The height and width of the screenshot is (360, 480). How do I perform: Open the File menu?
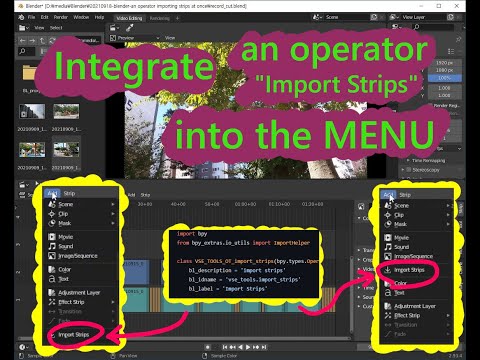click(32, 17)
